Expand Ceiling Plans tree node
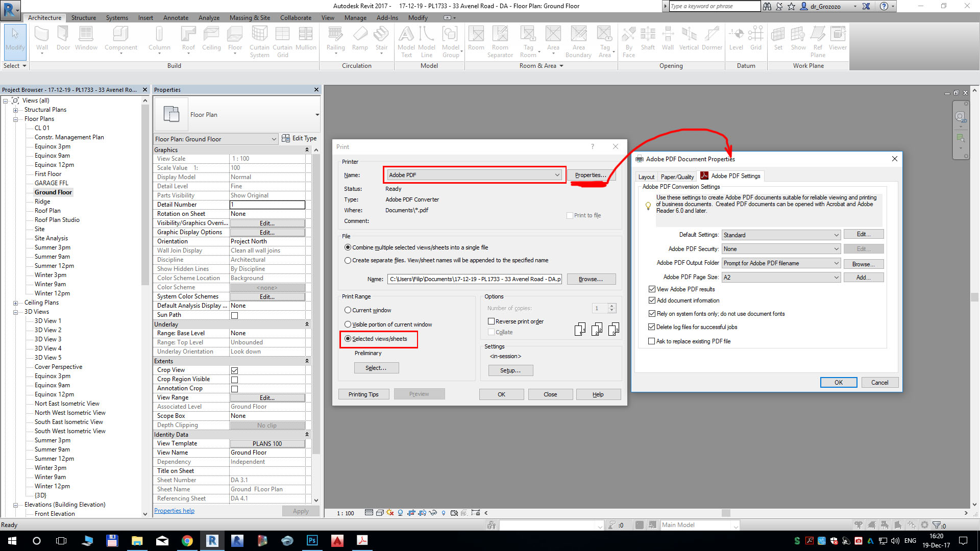This screenshot has width=980, height=551. pyautogui.click(x=15, y=303)
